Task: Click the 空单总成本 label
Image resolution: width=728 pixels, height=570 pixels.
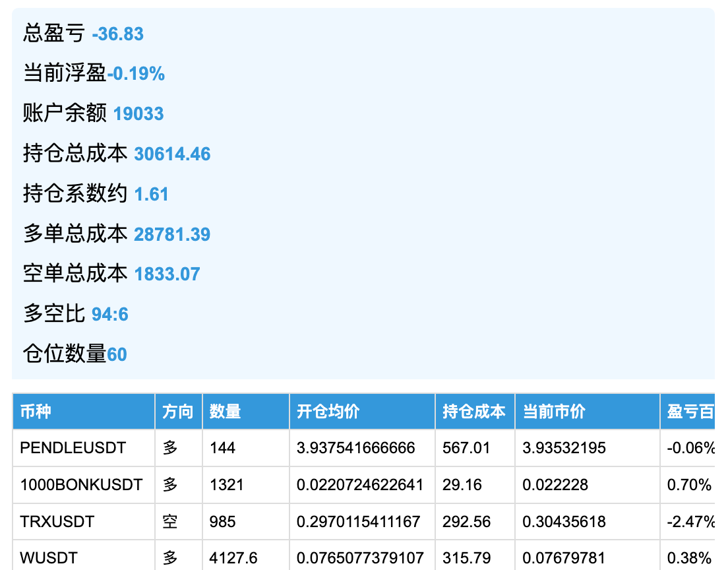Action: [x=75, y=274]
